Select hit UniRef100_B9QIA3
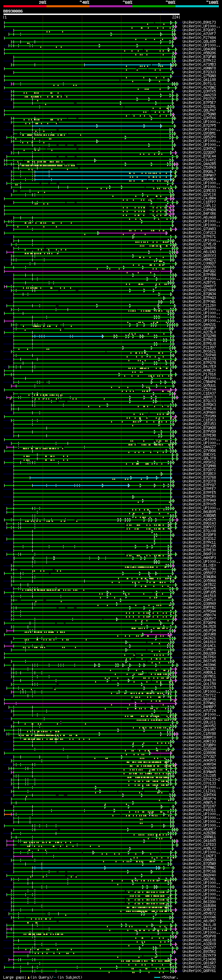 tap(199, 524)
